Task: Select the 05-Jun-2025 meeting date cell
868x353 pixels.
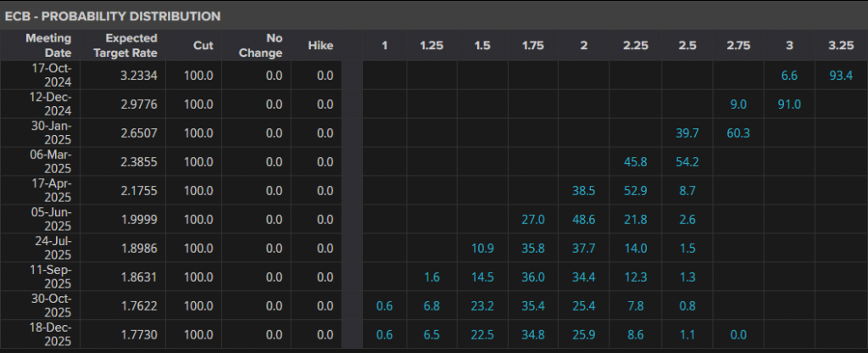Action: click(x=41, y=219)
